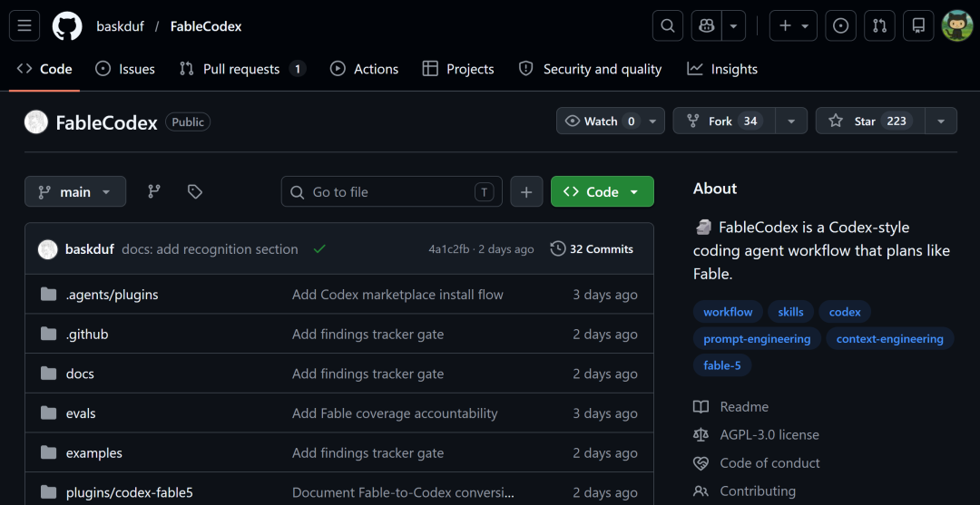The width and height of the screenshot is (980, 505).
Task: Open the examples folder
Action: (x=93, y=453)
